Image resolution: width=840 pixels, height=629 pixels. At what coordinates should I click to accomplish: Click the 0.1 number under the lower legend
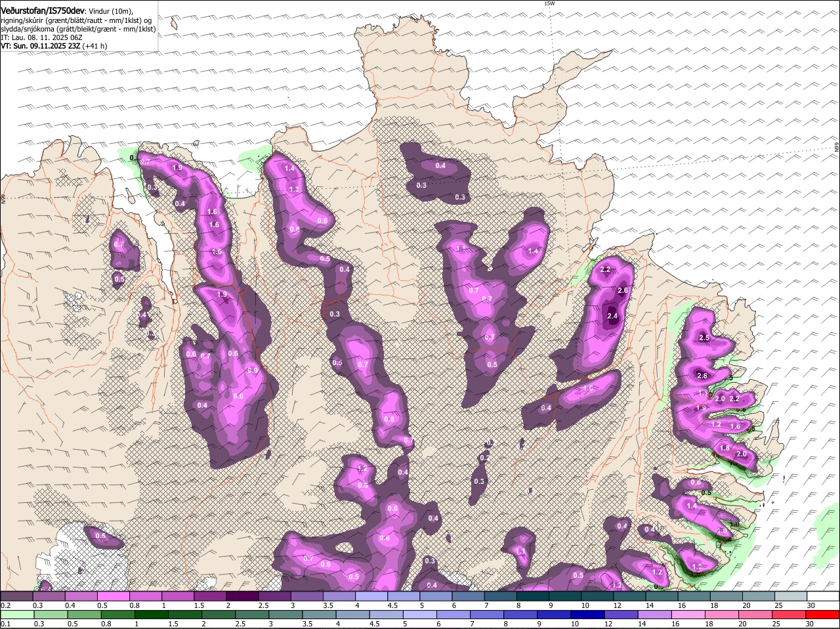[5, 624]
